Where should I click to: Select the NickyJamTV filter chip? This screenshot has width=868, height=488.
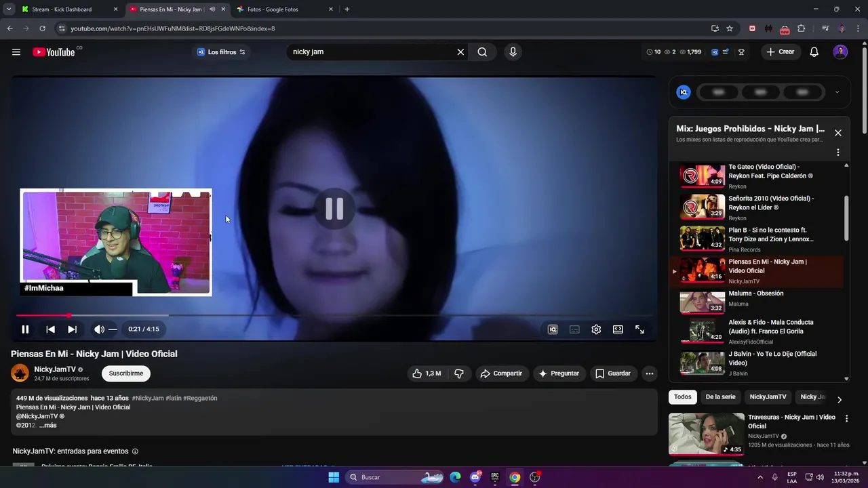[768, 397]
